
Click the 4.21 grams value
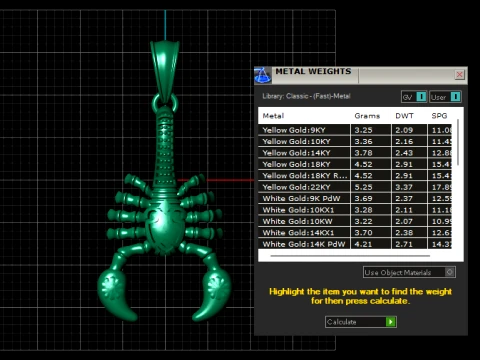pos(363,244)
